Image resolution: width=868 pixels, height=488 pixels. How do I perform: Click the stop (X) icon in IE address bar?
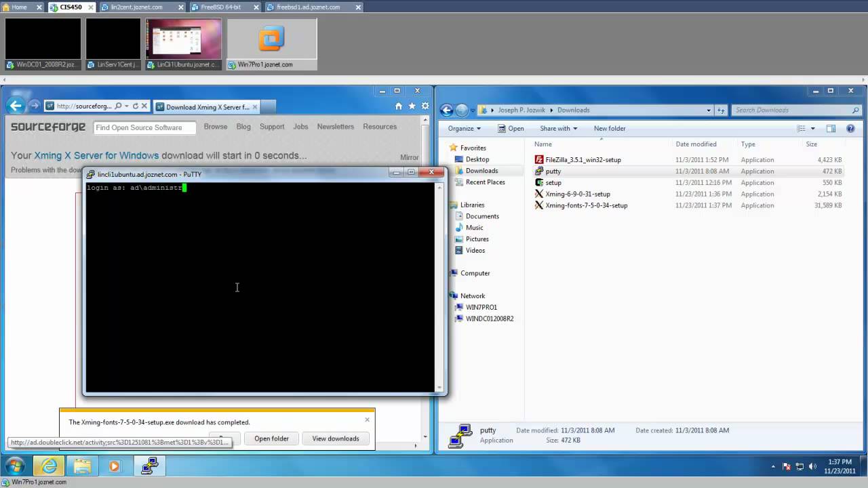point(144,106)
